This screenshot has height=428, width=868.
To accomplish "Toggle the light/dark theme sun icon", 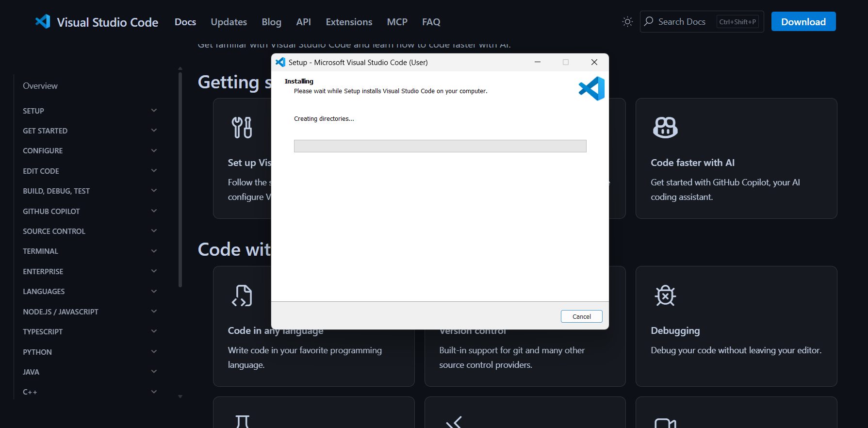I will coord(627,22).
